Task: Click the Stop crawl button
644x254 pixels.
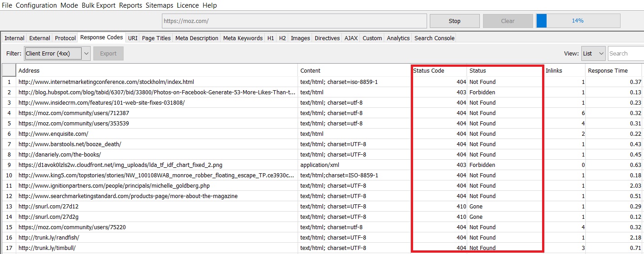Action: tap(454, 21)
